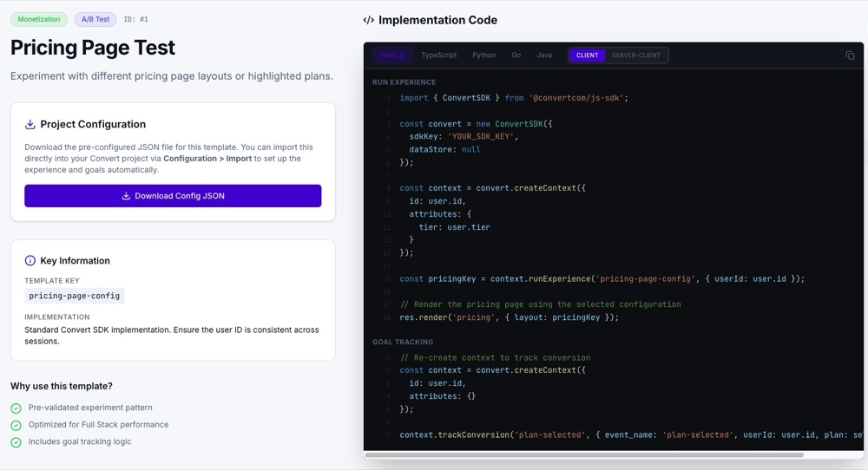The height and width of the screenshot is (470, 868).
Task: Click the A/B Test tag badge
Action: 95,19
